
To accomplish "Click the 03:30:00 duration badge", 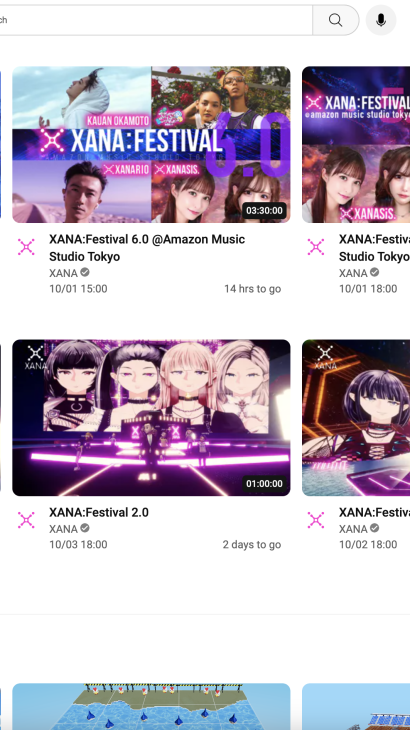I will [264, 210].
